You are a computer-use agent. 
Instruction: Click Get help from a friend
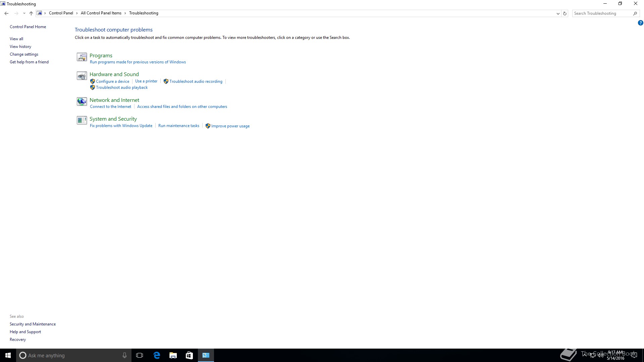point(29,62)
